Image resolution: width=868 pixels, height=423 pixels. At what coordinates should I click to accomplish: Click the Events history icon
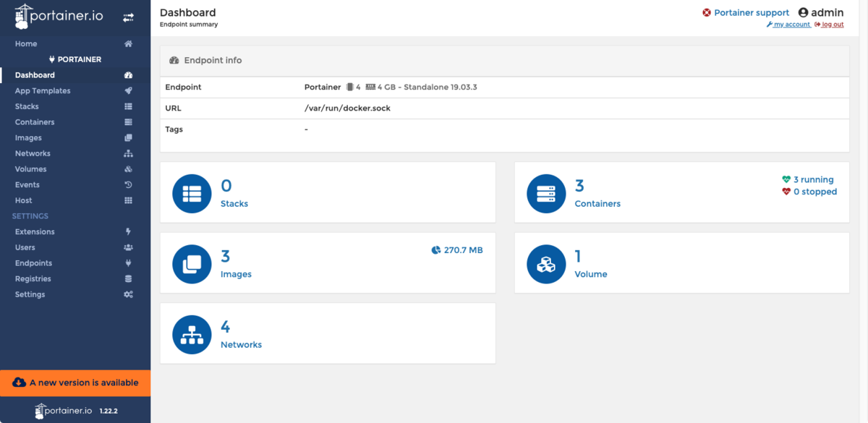(128, 184)
